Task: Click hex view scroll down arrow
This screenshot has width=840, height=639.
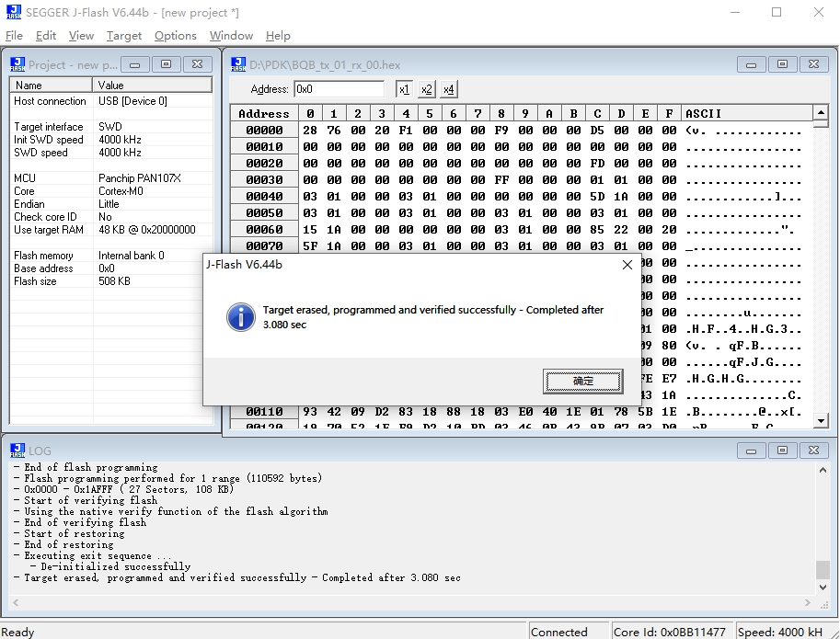Action: coord(821,420)
